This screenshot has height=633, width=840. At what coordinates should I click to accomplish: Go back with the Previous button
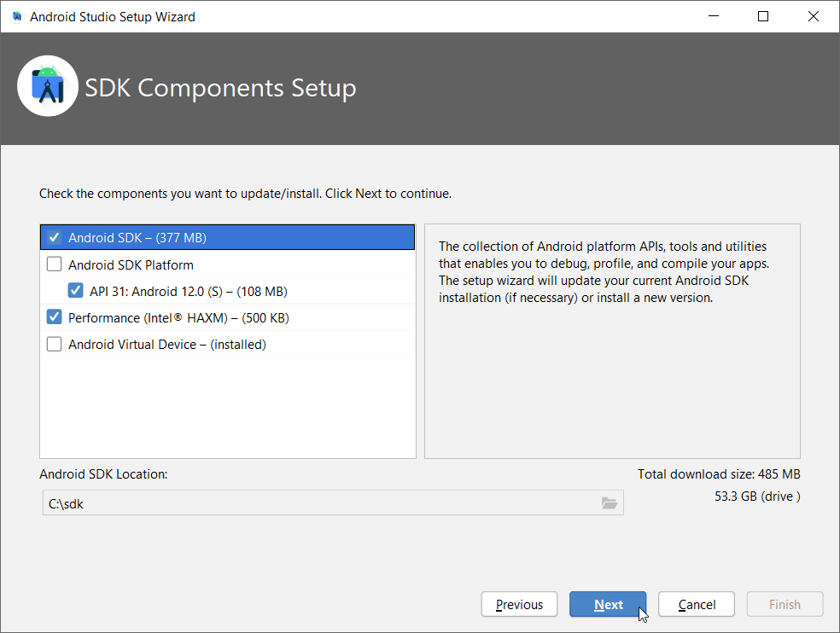519,605
